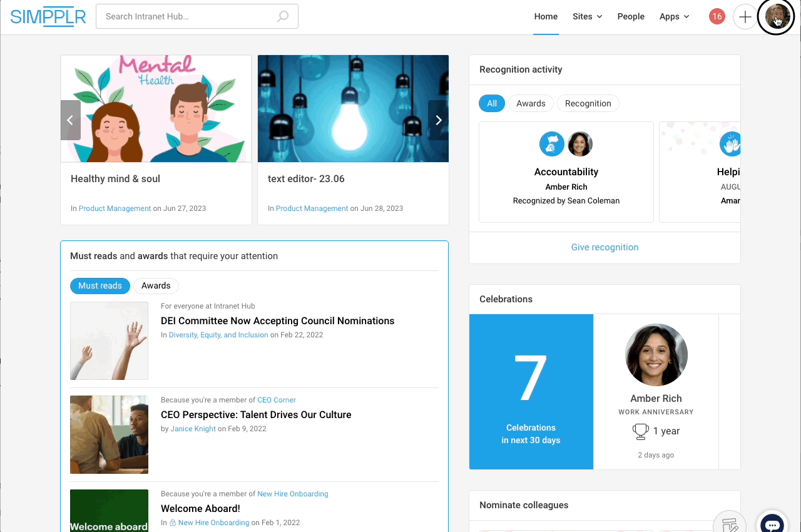Click the Accountability award badge icon
The image size is (801, 532).
click(x=552, y=144)
